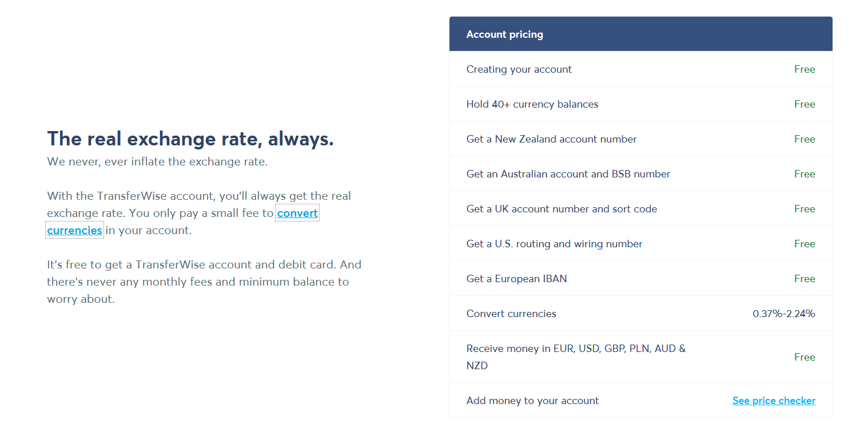Select the Creating your account row

[519, 69]
